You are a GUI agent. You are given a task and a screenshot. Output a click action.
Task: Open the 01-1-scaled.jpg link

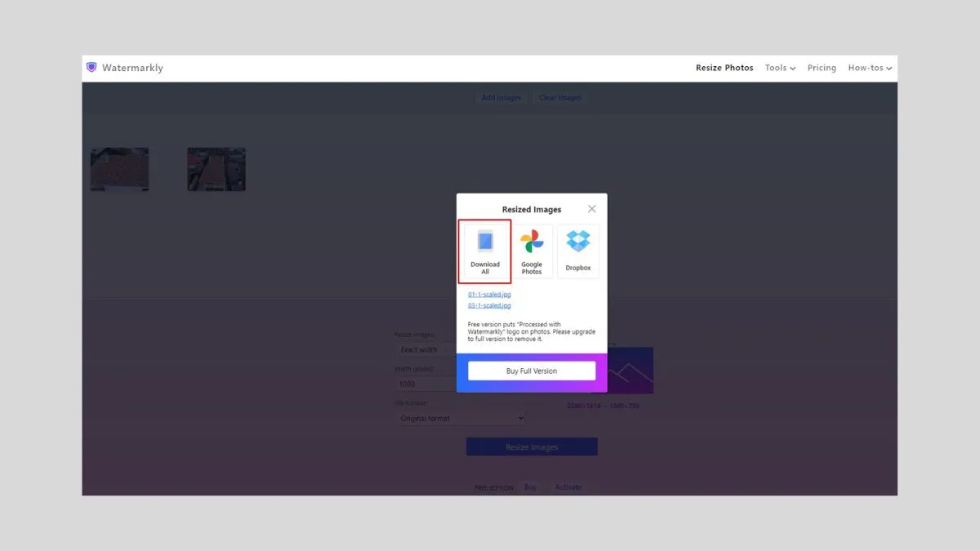coord(489,294)
